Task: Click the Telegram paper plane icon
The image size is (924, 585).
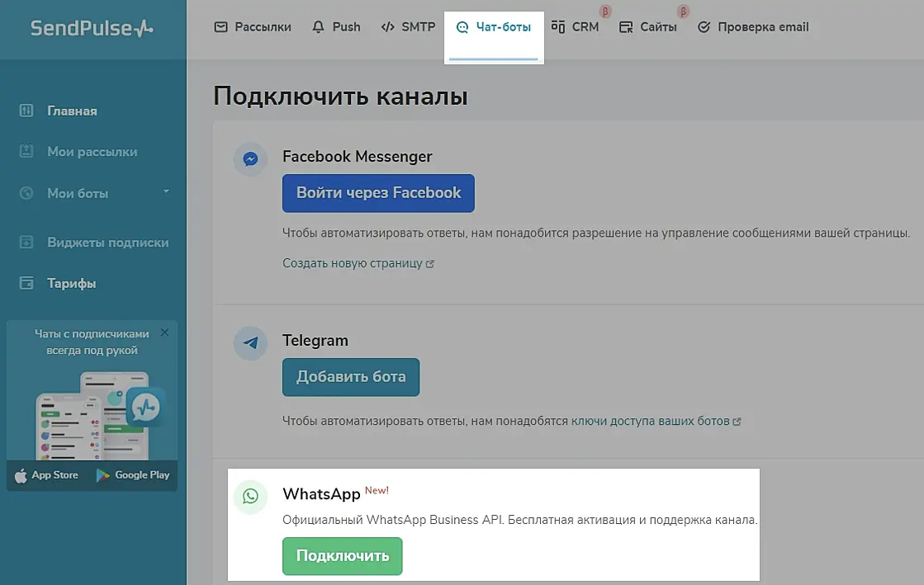Action: coord(250,343)
